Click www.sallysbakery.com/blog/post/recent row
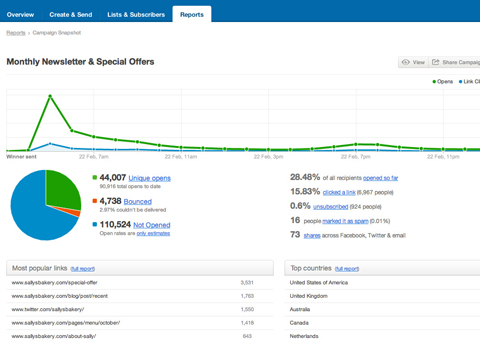Viewport: 480px width, 360px height. [140, 296]
